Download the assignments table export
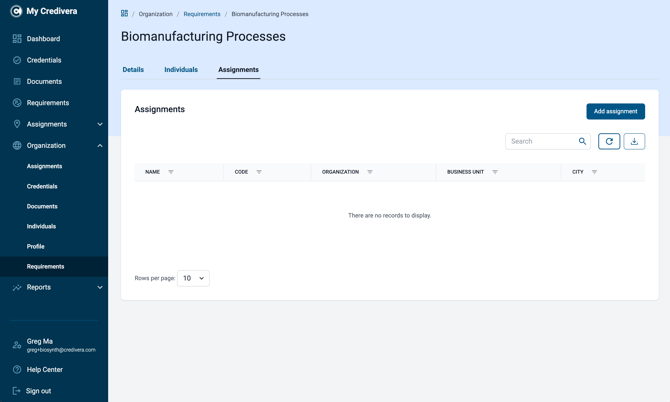The height and width of the screenshot is (402, 670). click(634, 141)
